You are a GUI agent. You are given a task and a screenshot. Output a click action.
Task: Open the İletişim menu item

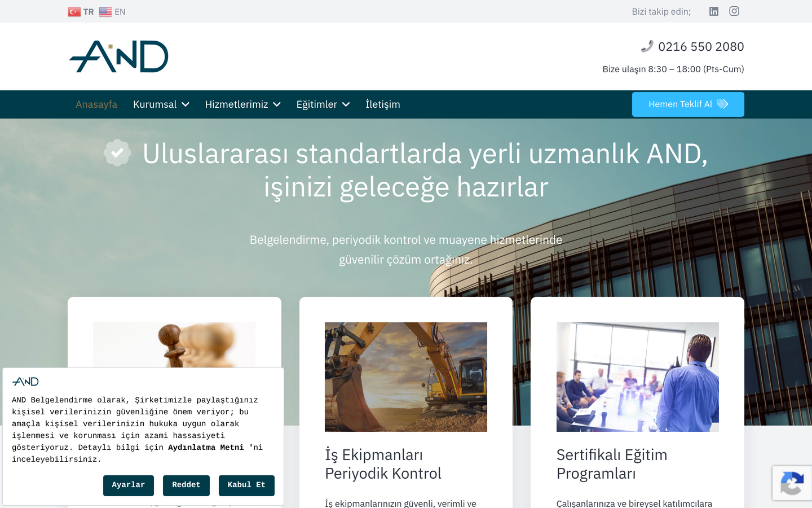point(383,104)
